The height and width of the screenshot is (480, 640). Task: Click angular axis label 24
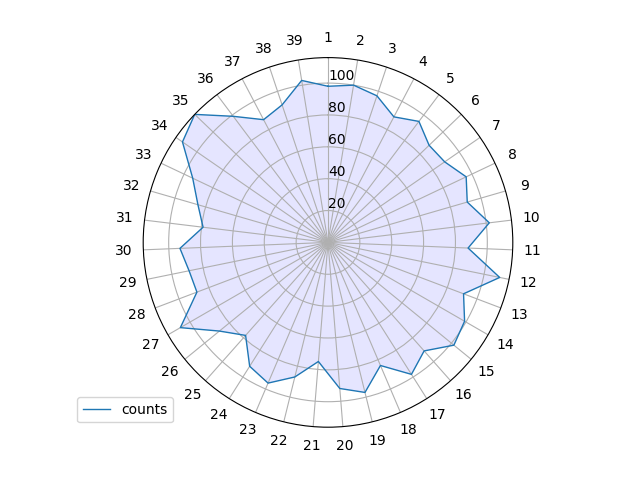click(219, 414)
